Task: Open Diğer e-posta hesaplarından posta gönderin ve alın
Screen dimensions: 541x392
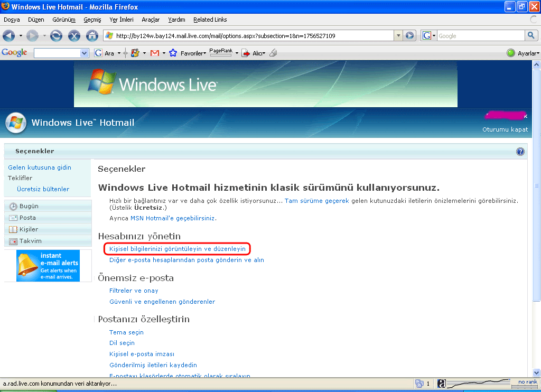Action: (186, 260)
